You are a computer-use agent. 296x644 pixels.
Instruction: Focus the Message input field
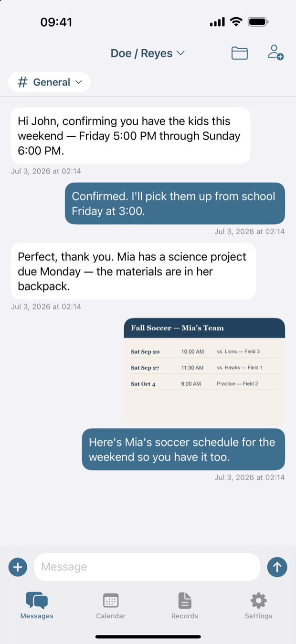[147, 567]
